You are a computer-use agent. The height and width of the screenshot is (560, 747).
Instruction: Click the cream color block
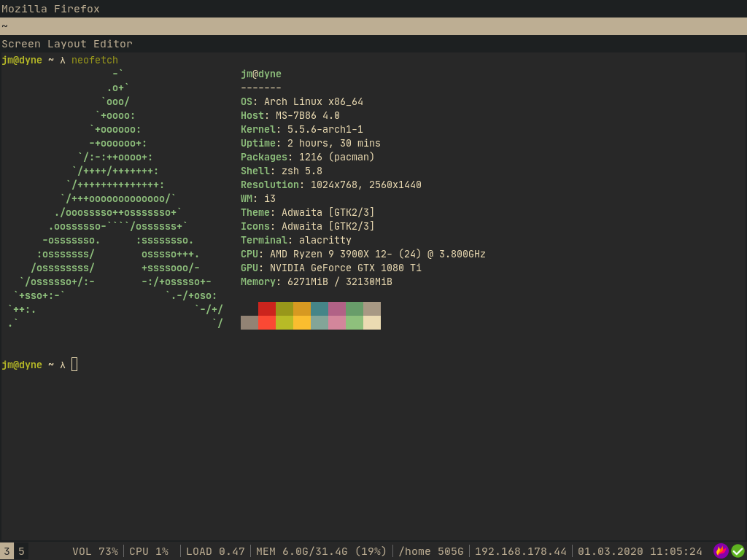click(372, 322)
